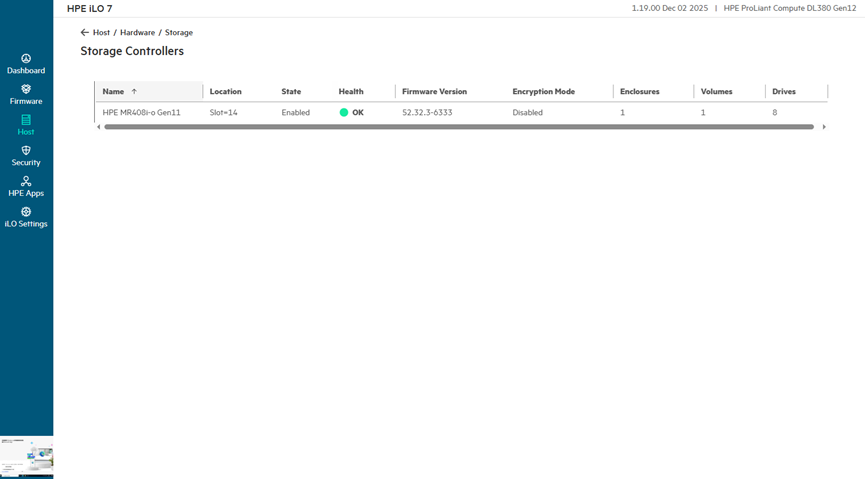Open HPE Apps sidebar icon
This screenshot has height=479, width=865.
click(x=26, y=181)
